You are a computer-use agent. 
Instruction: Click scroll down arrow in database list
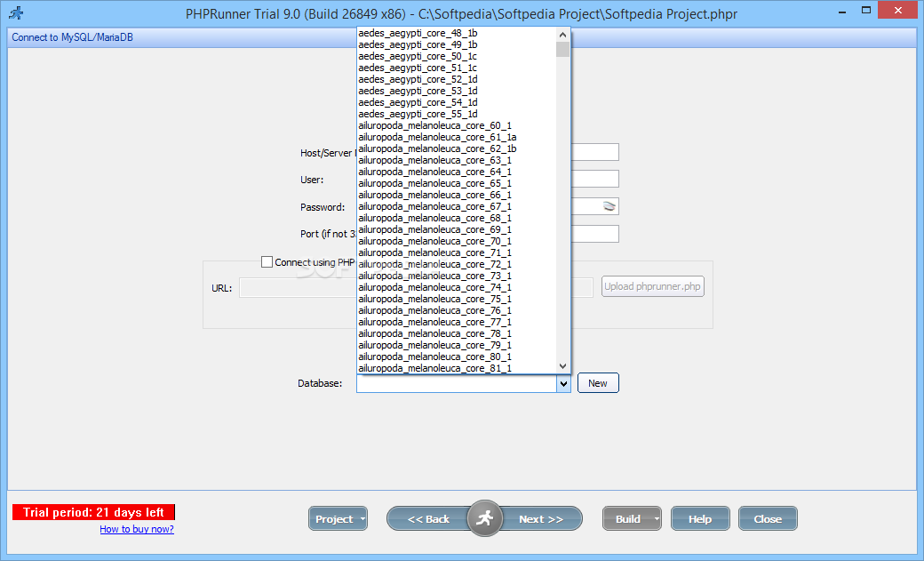coord(562,366)
